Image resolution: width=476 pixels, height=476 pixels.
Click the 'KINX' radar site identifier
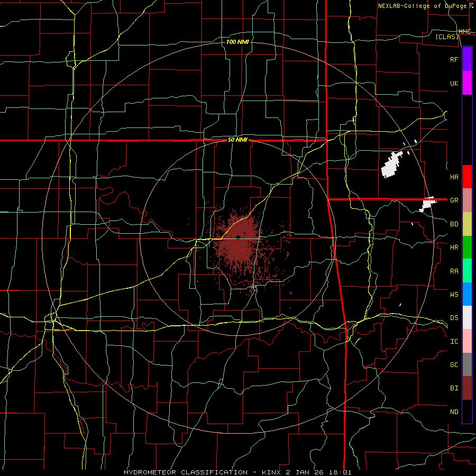click(x=271, y=472)
